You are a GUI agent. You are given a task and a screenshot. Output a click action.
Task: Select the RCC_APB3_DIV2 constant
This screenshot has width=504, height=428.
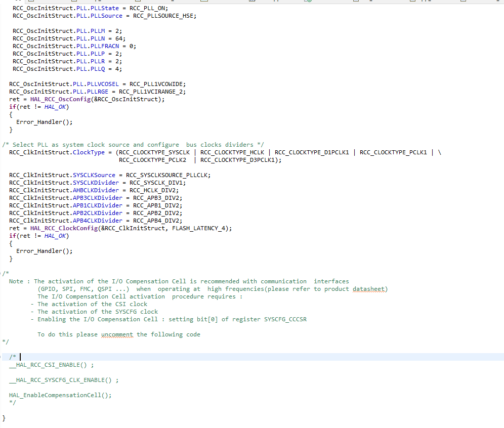click(156, 198)
